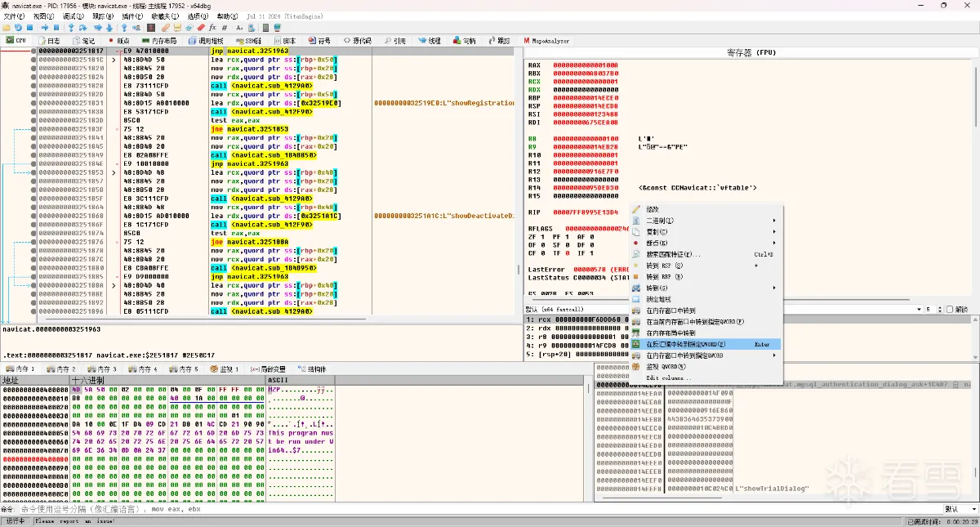Select the RIP register value
Viewport: 980px width, 527px height.
[x=586, y=212]
